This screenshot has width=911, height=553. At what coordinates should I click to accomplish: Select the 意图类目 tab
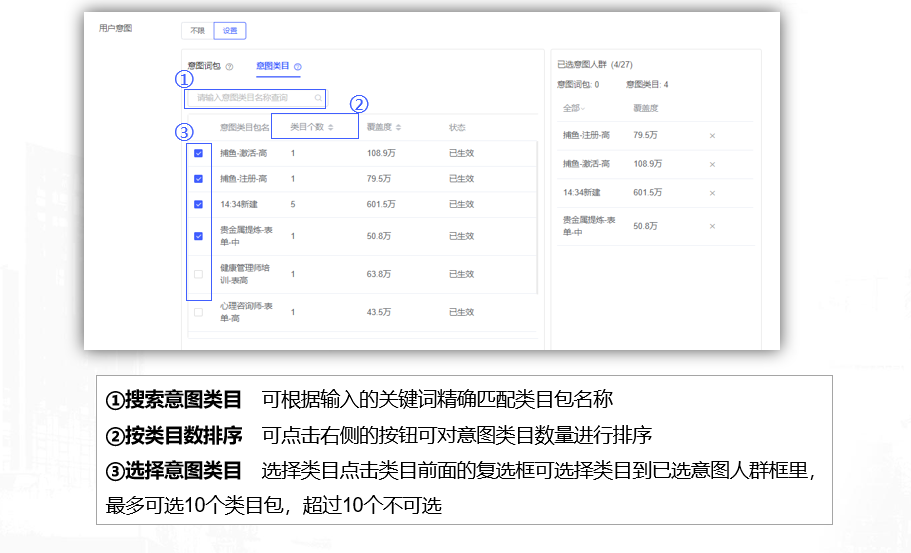point(272,66)
